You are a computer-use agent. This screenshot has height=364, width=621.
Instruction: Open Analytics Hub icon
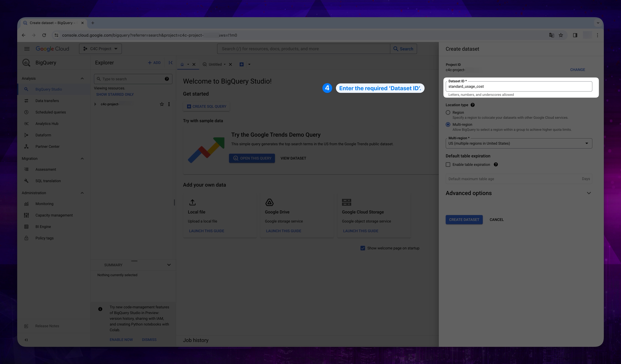26,123
